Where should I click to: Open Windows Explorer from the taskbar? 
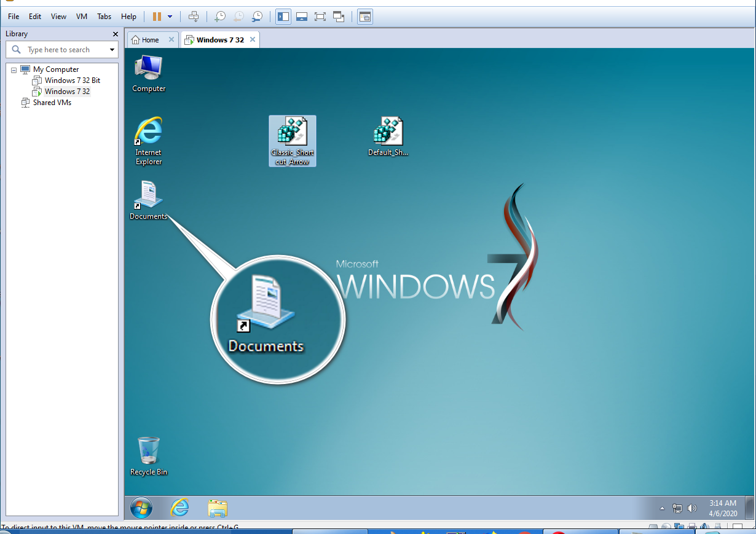(217, 508)
